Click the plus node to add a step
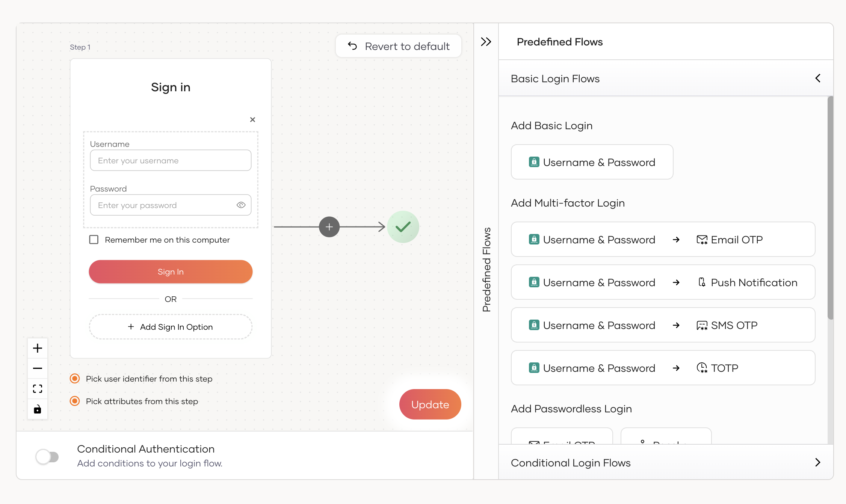The width and height of the screenshot is (846, 504). (x=329, y=227)
